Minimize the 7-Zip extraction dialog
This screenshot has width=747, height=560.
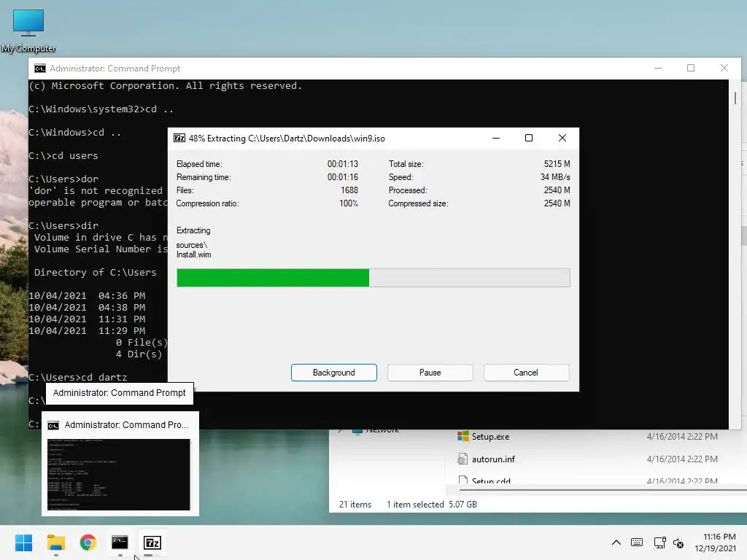(496, 138)
